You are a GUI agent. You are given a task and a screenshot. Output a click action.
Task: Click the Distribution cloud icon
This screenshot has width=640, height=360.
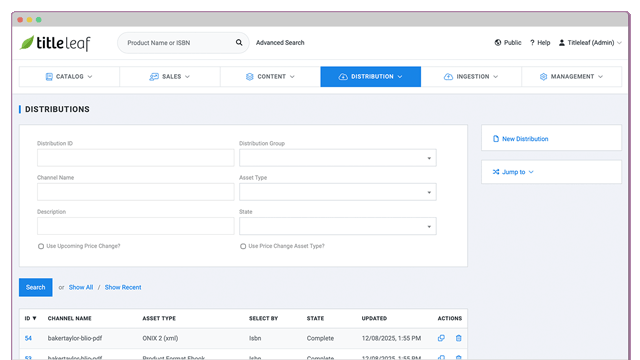coord(343,77)
